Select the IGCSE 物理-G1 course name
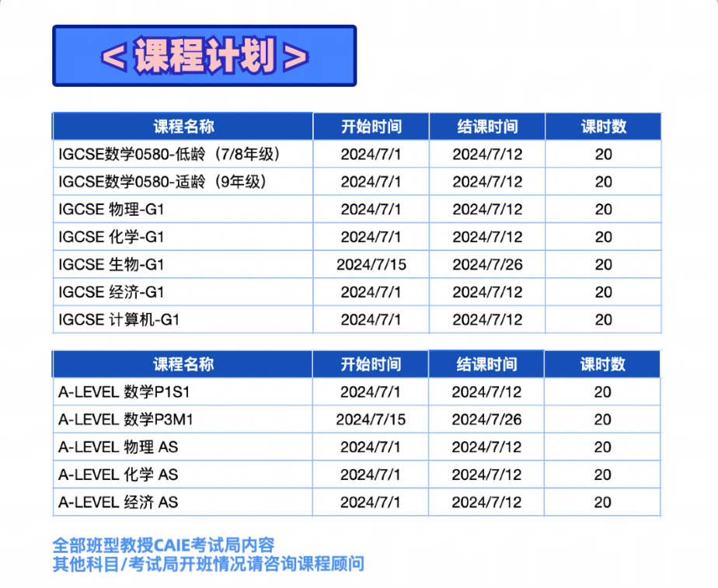Image resolution: width=718 pixels, height=588 pixels. coord(111,210)
